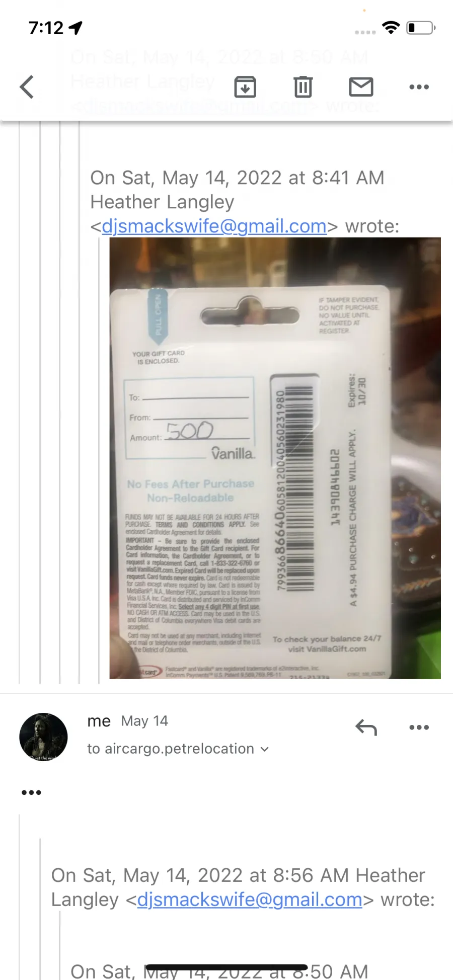Open more options for the May 14 message
This screenshot has height=980, width=453.
click(x=419, y=727)
